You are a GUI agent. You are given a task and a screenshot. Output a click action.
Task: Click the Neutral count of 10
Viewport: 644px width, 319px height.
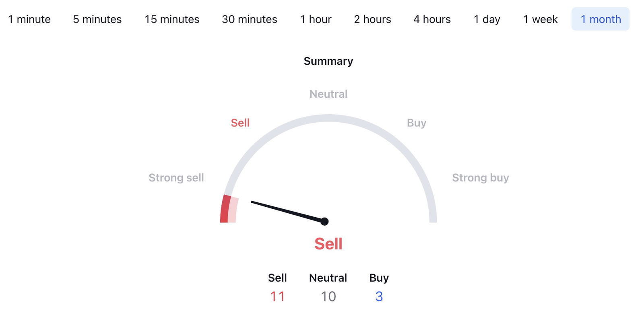328,296
